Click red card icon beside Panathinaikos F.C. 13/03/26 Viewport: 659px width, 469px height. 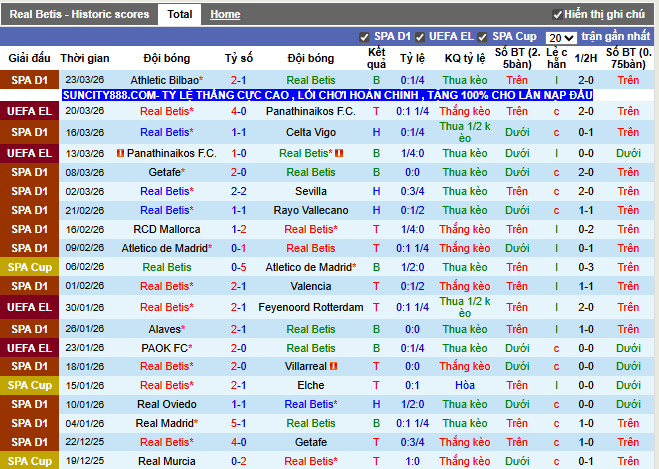coord(120,153)
